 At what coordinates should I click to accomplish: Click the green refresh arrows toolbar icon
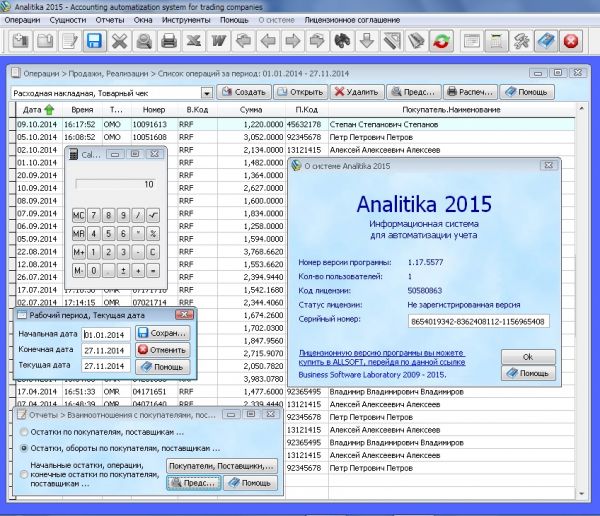(441, 41)
